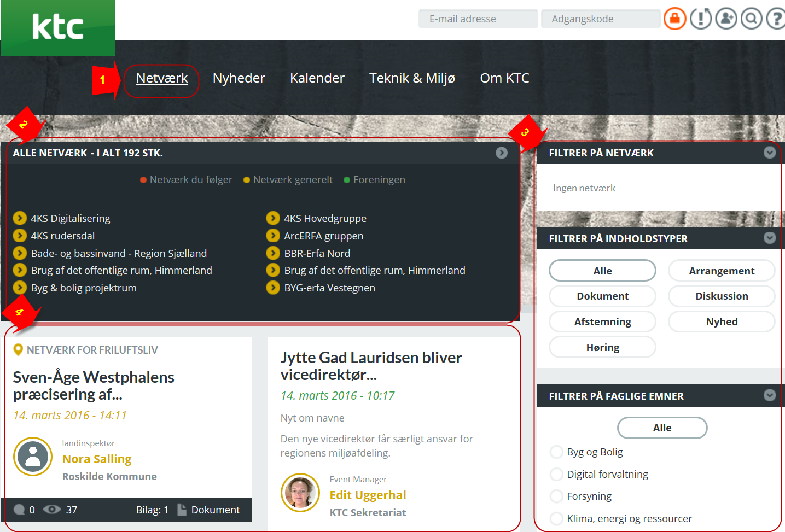Open help question mark icon
This screenshot has height=532, width=785.
tap(776, 19)
